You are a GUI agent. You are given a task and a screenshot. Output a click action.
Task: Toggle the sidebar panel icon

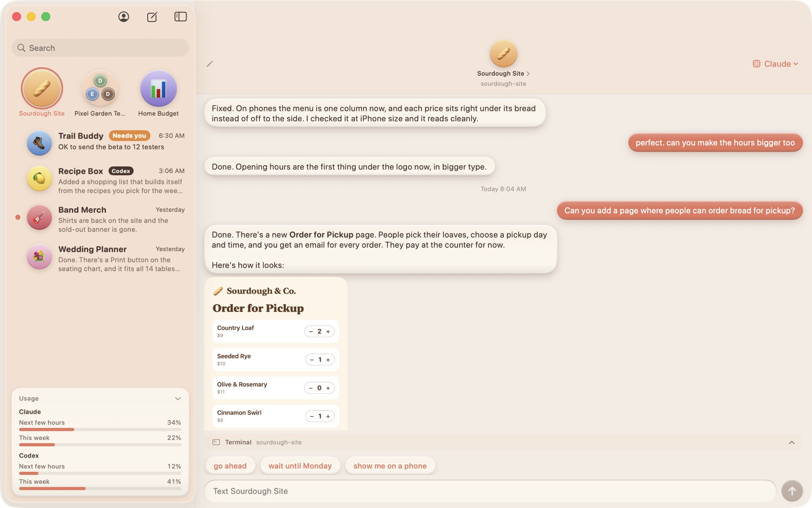180,17
